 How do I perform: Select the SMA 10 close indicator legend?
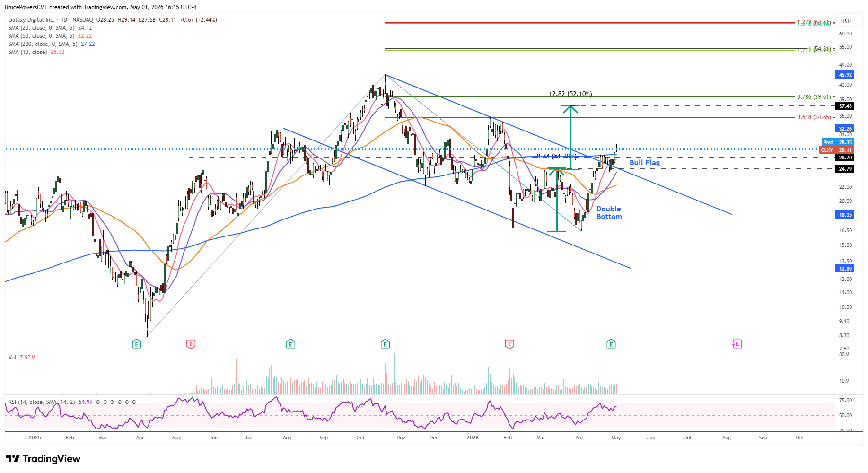click(x=36, y=52)
